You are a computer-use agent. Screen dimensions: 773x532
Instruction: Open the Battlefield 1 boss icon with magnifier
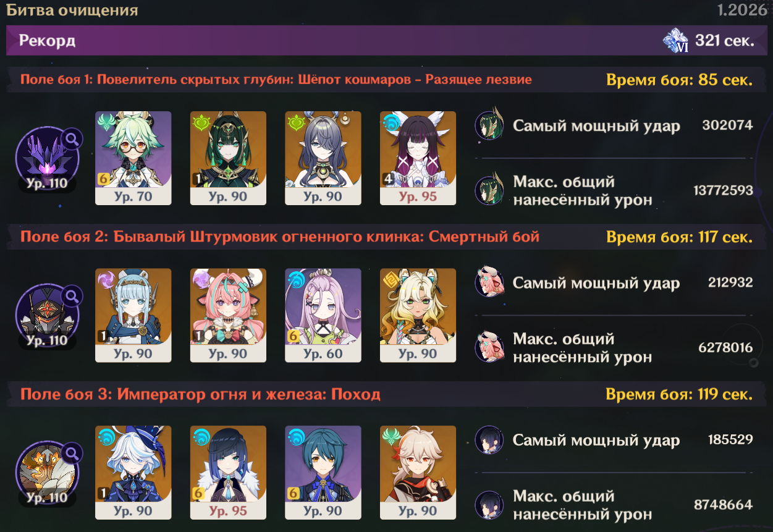coord(48,158)
